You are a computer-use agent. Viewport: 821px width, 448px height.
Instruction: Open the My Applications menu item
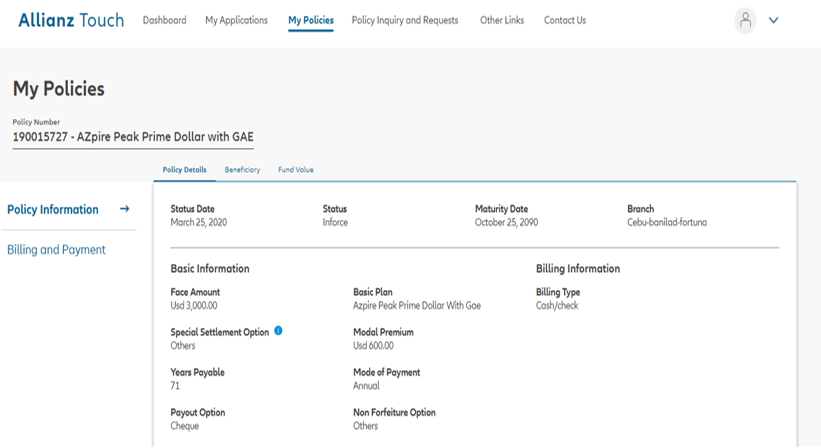236,20
